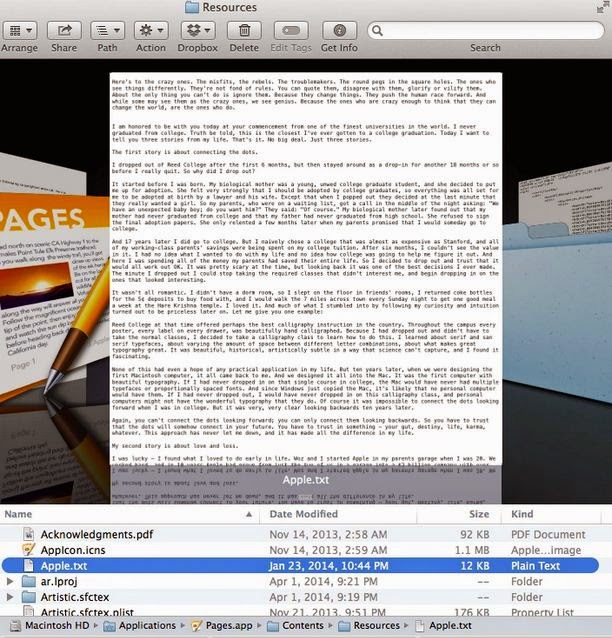Sort list by Size column

click(479, 514)
